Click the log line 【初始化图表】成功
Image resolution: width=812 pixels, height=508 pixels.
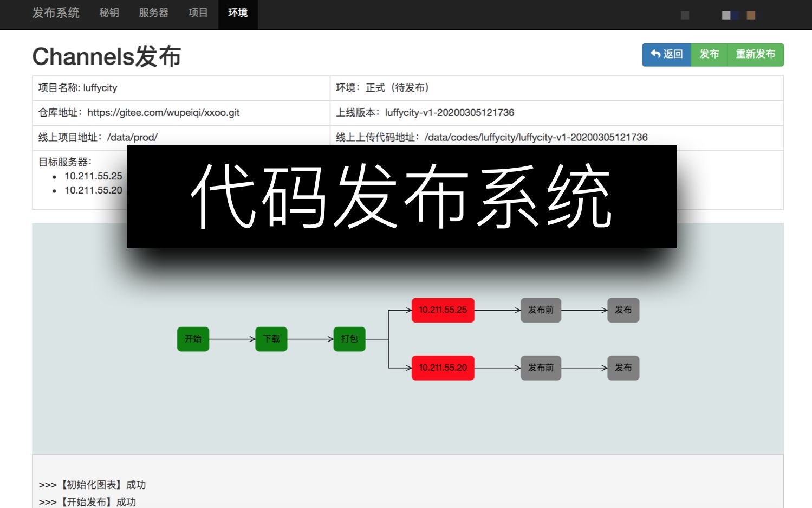click(92, 485)
